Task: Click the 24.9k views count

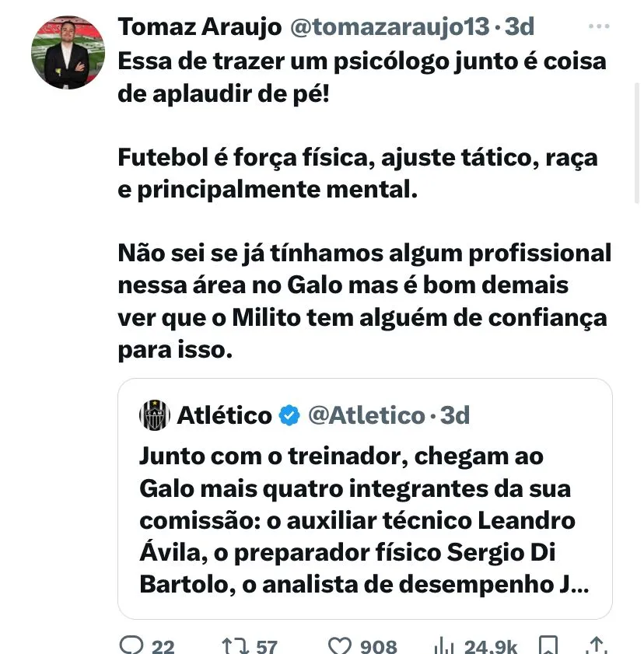Action: pos(490,645)
